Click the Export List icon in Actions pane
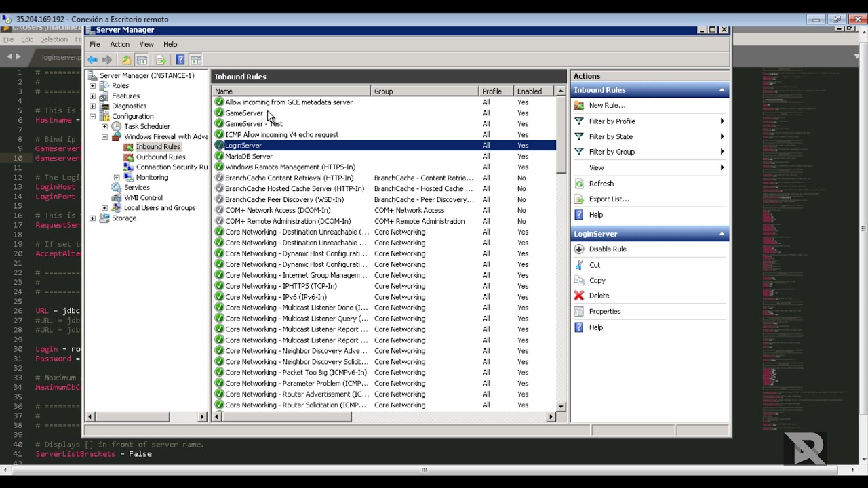Screen dimensions: 868x488 click(579, 199)
